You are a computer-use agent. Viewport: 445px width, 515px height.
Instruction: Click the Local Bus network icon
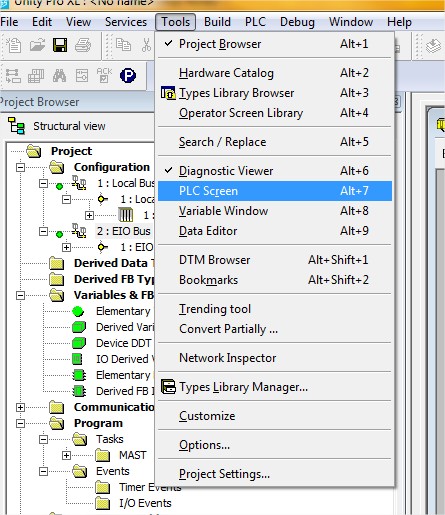79,183
